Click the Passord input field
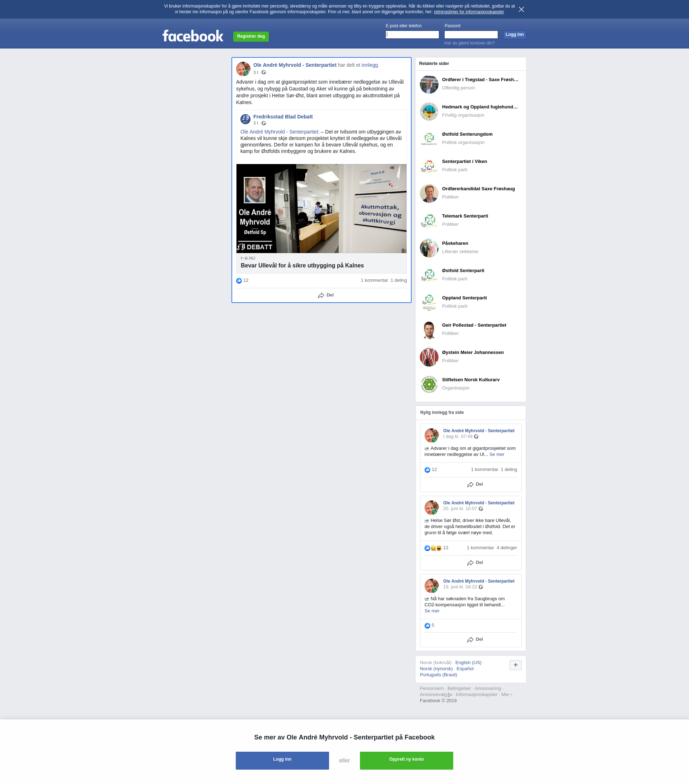 point(471,34)
